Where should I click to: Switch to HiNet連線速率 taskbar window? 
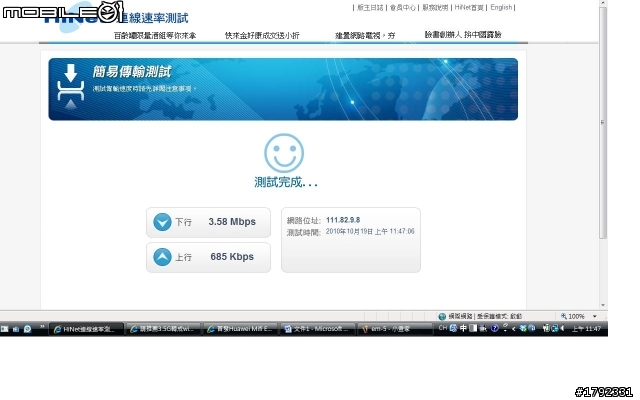pyautogui.click(x=86, y=329)
